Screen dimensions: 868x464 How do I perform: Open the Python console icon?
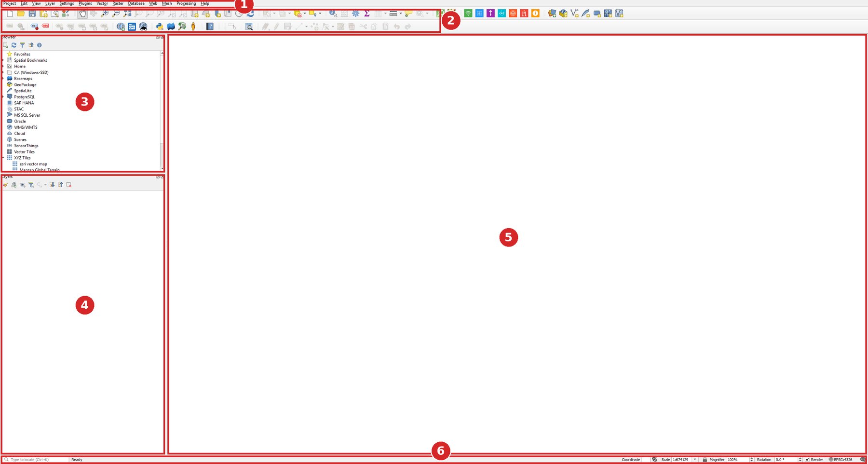(x=160, y=27)
